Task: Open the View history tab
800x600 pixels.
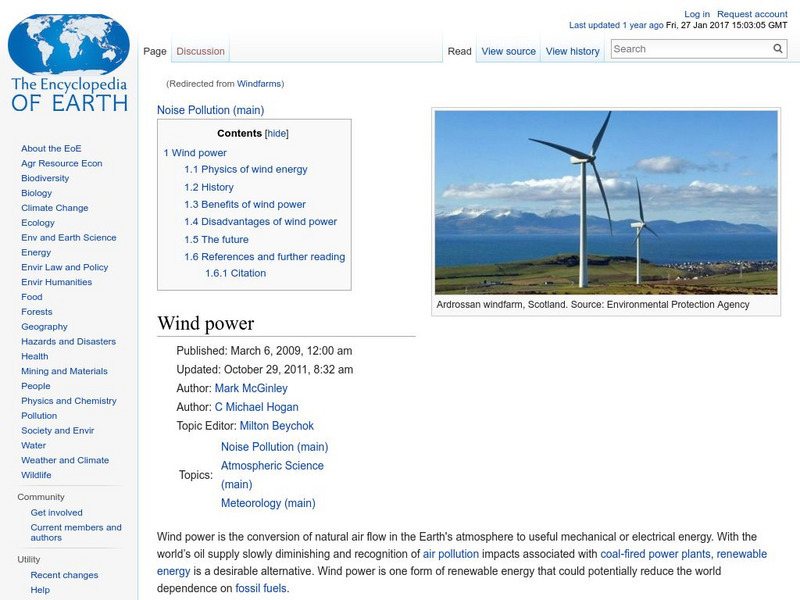Action: [573, 51]
